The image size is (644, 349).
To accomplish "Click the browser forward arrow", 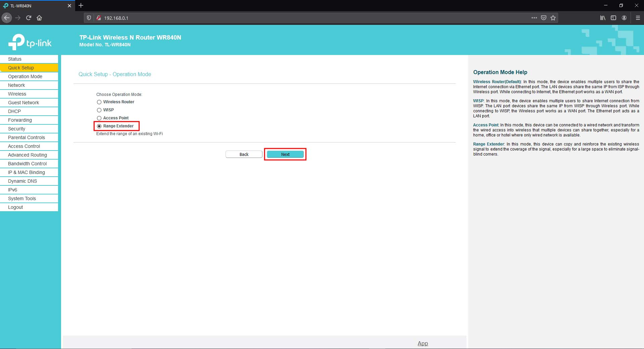I will pyautogui.click(x=18, y=18).
